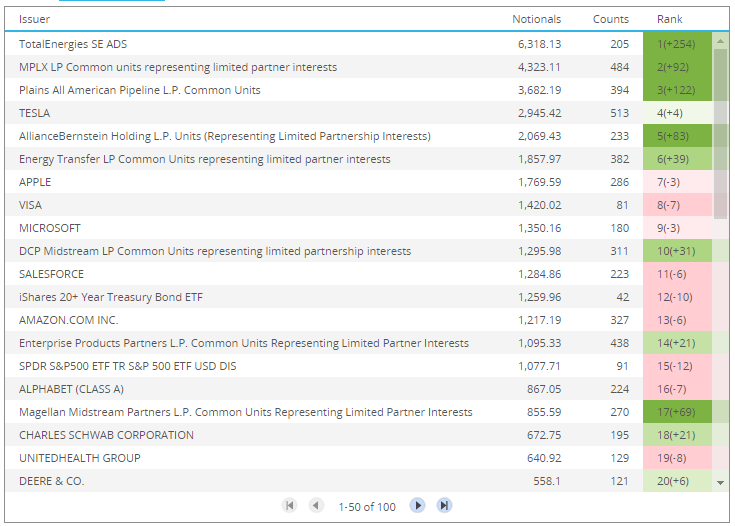Image resolution: width=735 pixels, height=526 pixels.
Task: Click rank cell 5(+83)
Action: [677, 136]
